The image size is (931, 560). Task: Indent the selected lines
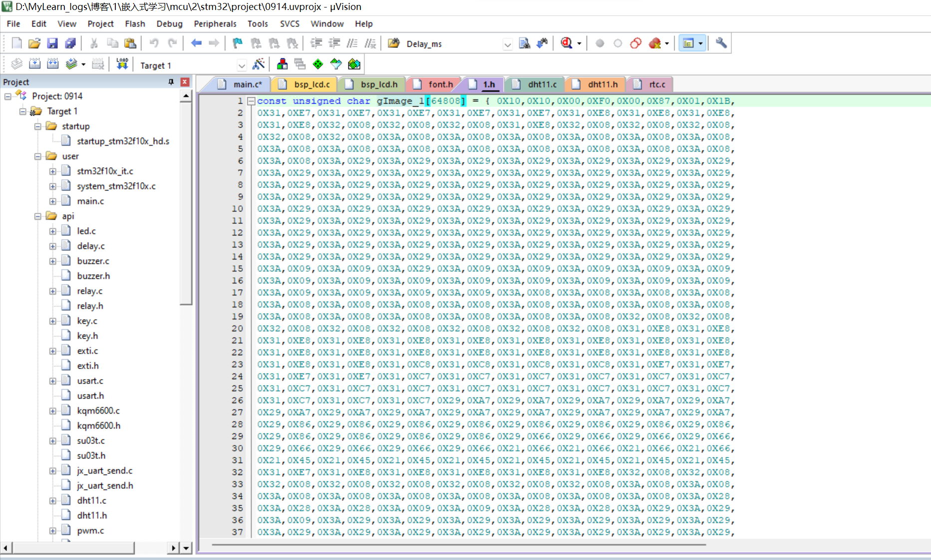click(316, 43)
